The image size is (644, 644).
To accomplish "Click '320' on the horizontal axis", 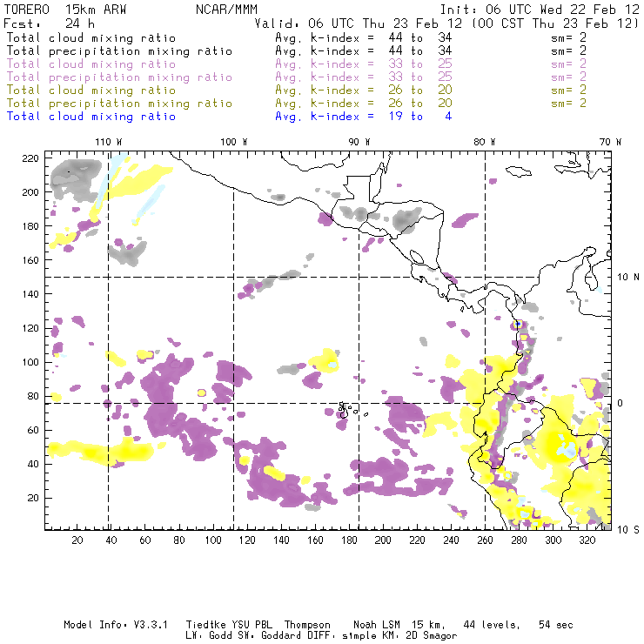I will pos(587,540).
